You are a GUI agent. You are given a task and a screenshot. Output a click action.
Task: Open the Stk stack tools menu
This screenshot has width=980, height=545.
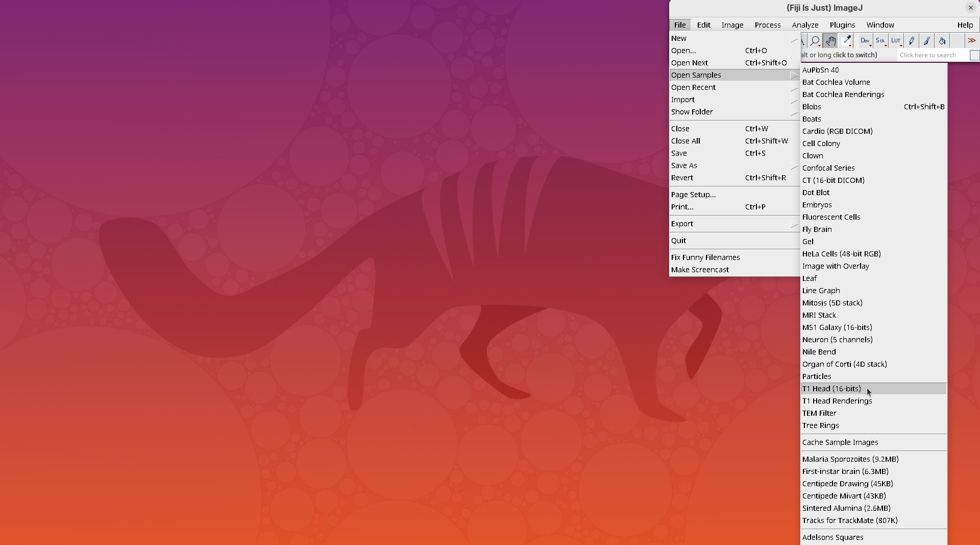(880, 41)
